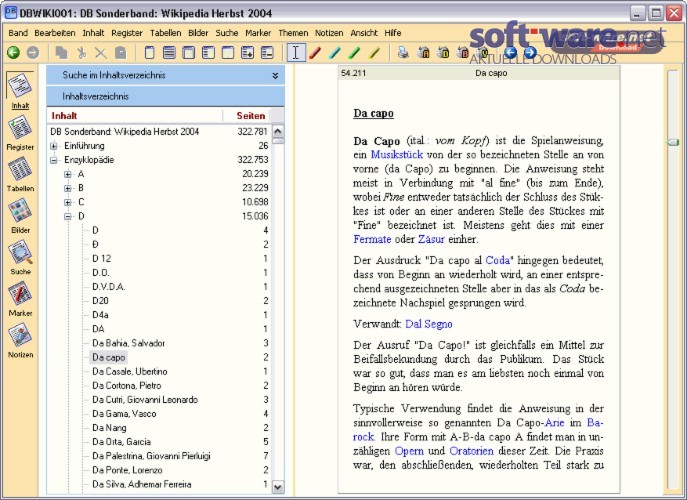This screenshot has height=500, width=687.
Task: Open the Tabellen sidebar panel
Action: (20, 174)
